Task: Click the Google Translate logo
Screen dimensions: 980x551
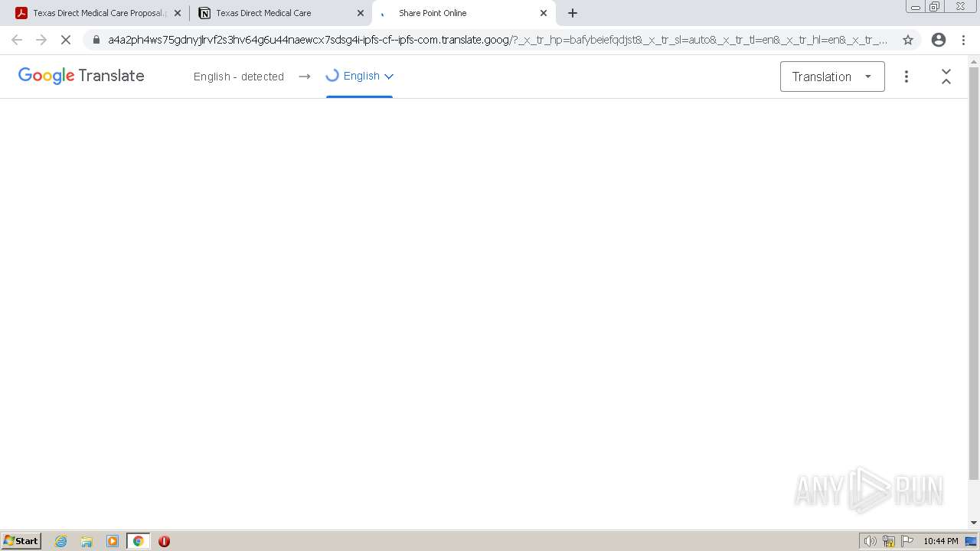Action: (81, 76)
